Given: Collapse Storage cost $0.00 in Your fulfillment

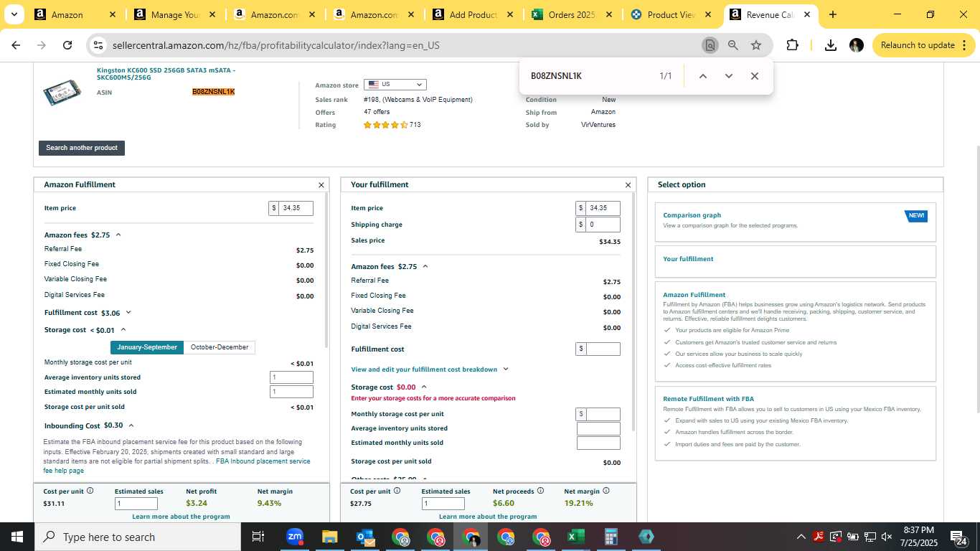Looking at the screenshot, I should point(424,387).
